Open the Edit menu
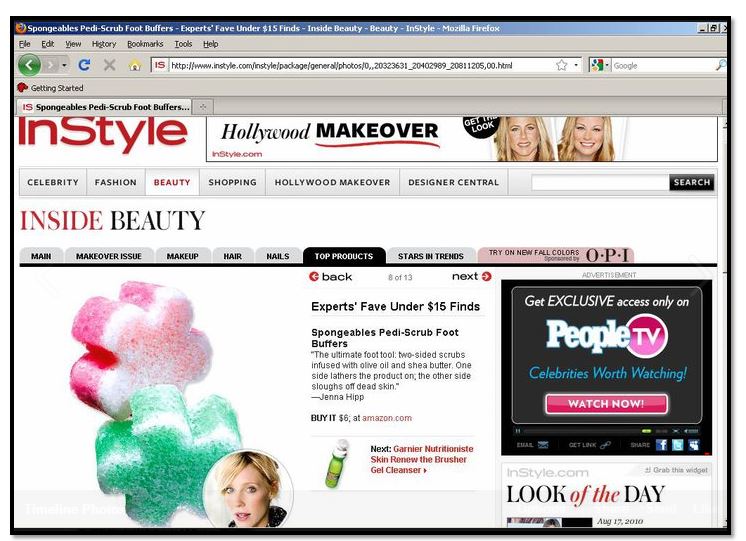The width and height of the screenshot is (746, 541). tap(48, 44)
